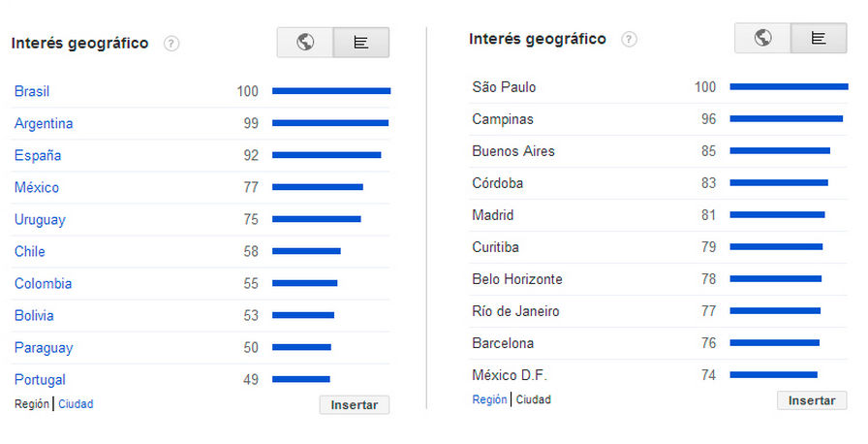Open the Brasil region link
868x444 pixels.
(x=32, y=91)
